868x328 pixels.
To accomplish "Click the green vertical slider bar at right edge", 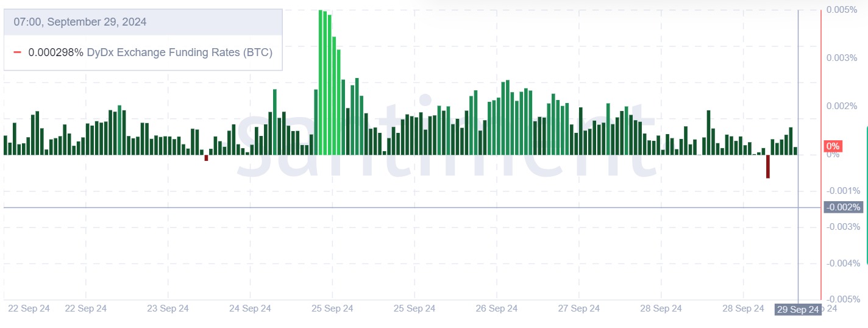I will point(867,195).
